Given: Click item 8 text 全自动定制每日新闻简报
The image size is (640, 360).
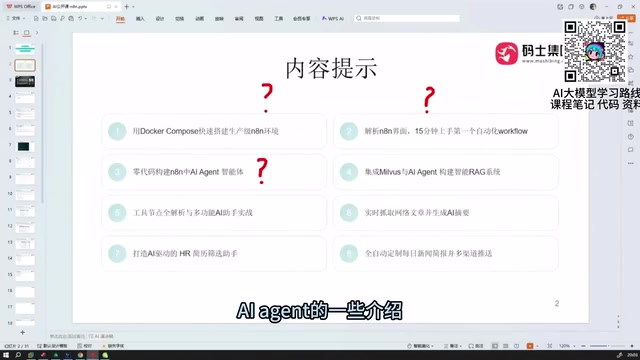Looking at the screenshot, I should click(x=428, y=253).
